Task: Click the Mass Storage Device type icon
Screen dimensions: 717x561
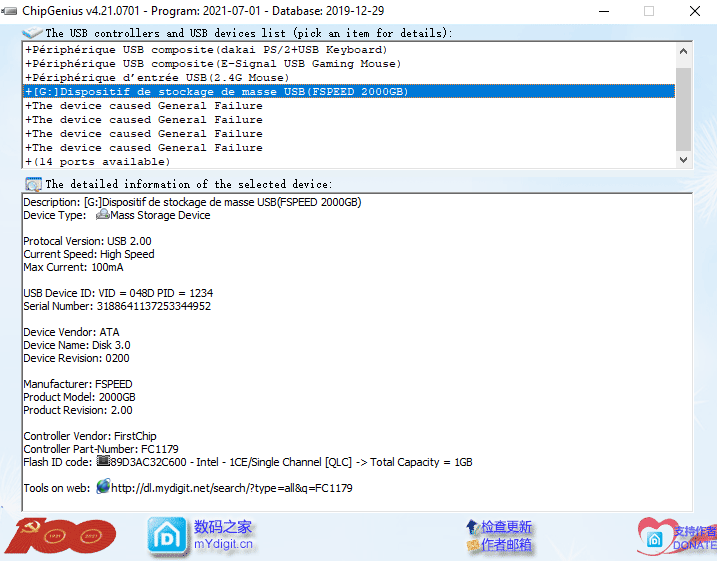Action: 102,214
